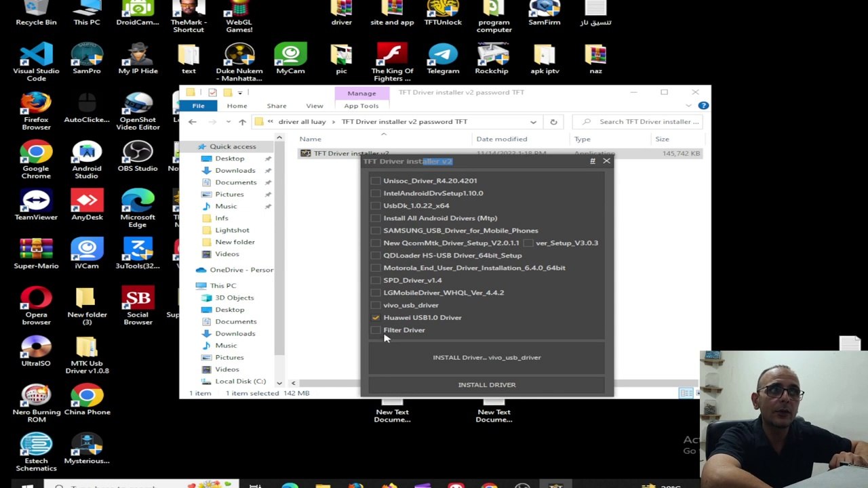
Task: Check the vivo_usb_driver option
Action: 376,305
